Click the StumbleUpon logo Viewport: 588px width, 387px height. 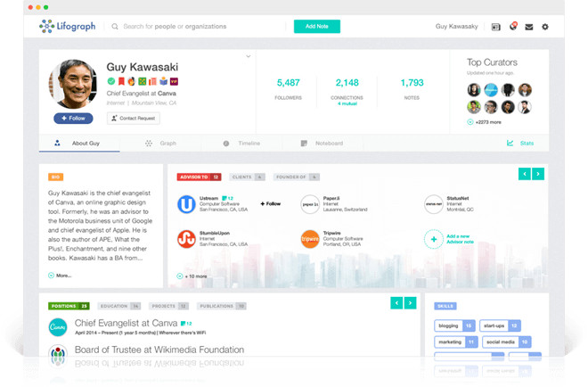coord(186,239)
